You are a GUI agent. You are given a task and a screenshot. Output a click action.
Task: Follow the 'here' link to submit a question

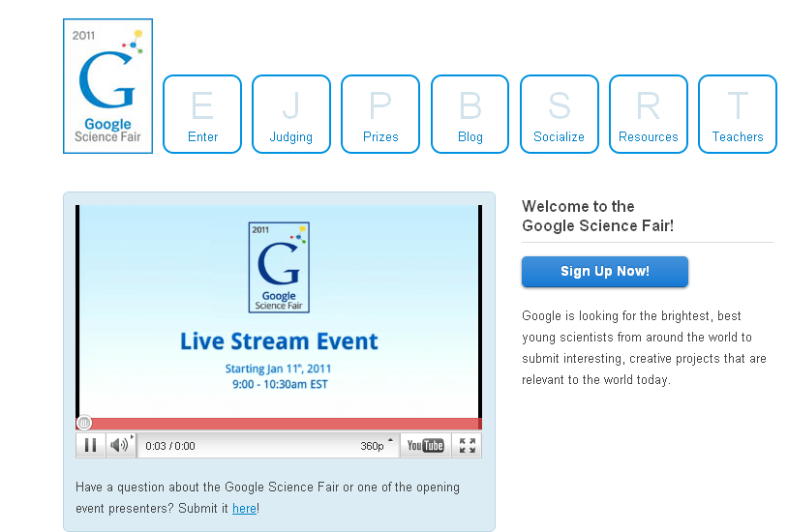[x=244, y=509]
